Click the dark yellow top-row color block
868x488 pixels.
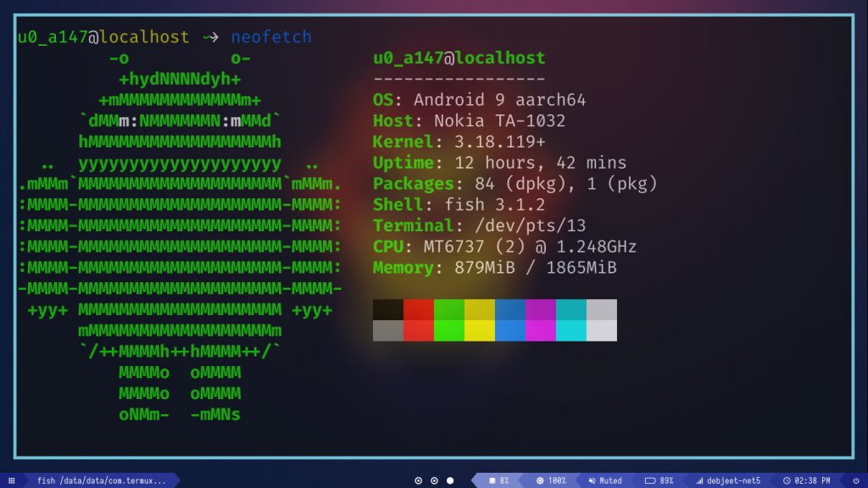pos(480,310)
